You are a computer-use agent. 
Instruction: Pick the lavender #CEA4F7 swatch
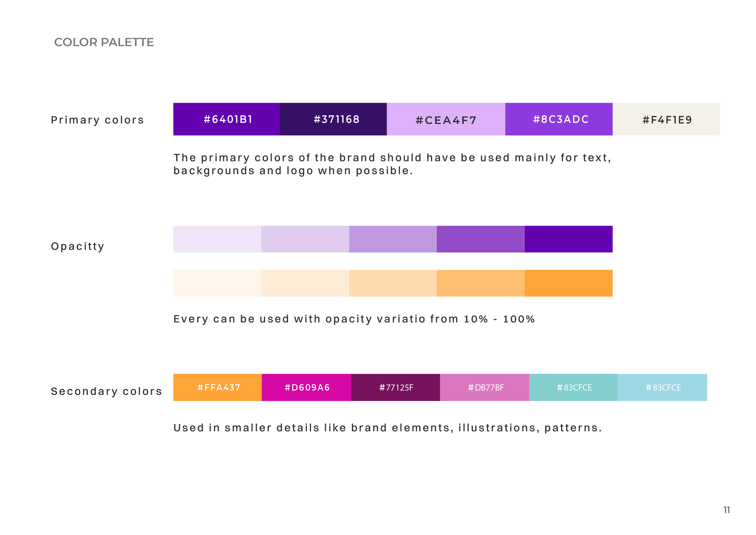tap(446, 119)
